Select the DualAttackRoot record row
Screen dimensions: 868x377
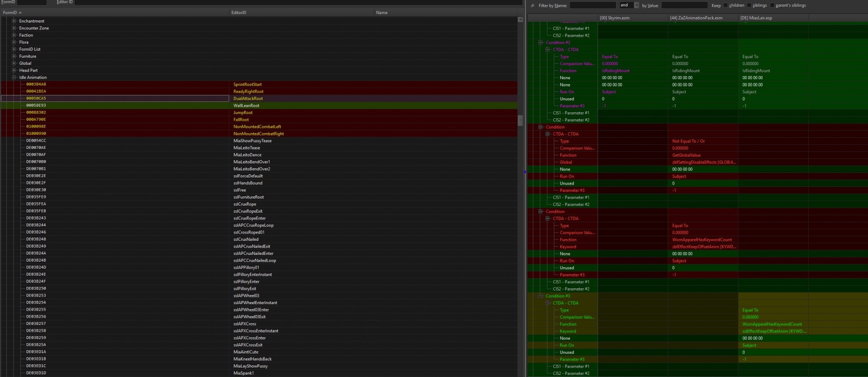click(259, 99)
